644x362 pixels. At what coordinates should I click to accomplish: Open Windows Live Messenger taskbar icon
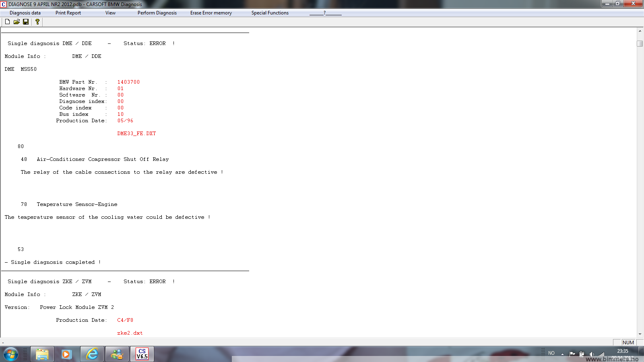pyautogui.click(x=117, y=354)
